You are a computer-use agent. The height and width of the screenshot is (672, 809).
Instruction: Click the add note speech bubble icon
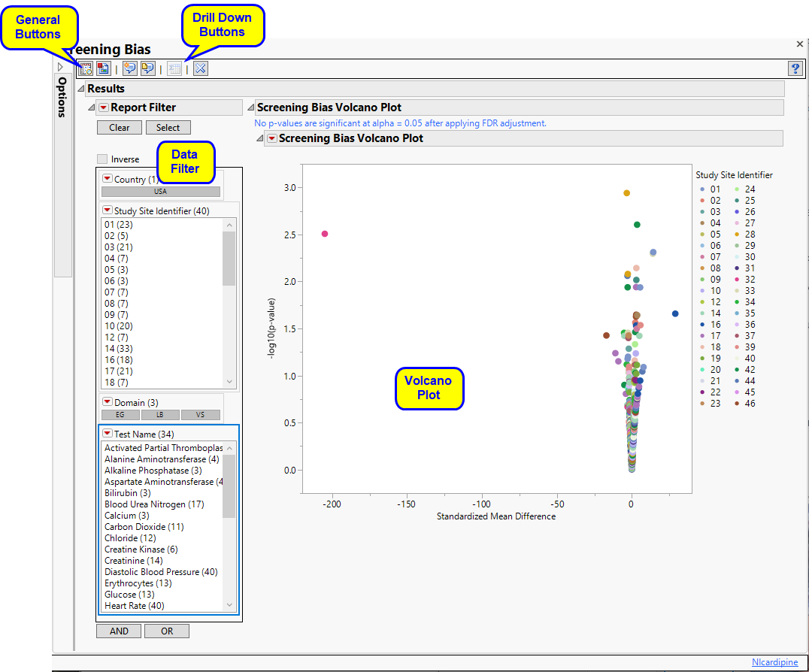pyautogui.click(x=130, y=68)
